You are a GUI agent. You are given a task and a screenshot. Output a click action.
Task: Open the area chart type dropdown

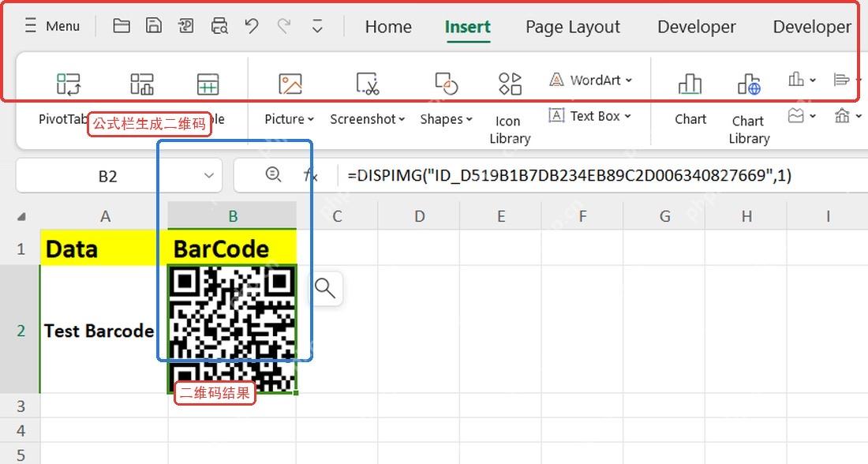[x=803, y=116]
